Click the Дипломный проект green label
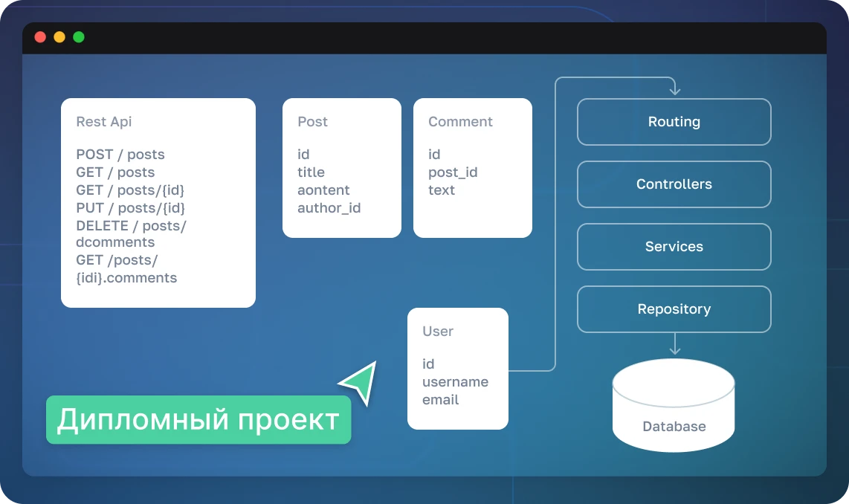 click(198, 420)
